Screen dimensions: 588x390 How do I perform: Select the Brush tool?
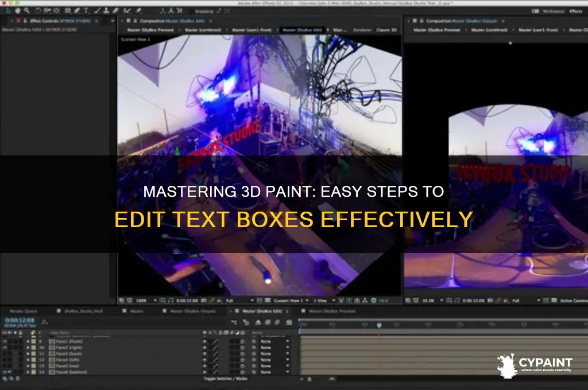(x=98, y=11)
